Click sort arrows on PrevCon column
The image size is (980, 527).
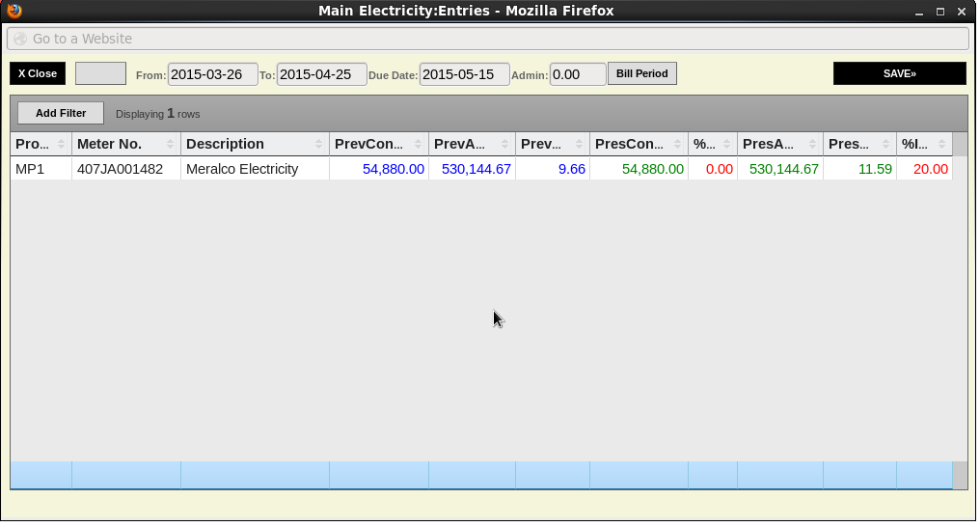pos(419,144)
